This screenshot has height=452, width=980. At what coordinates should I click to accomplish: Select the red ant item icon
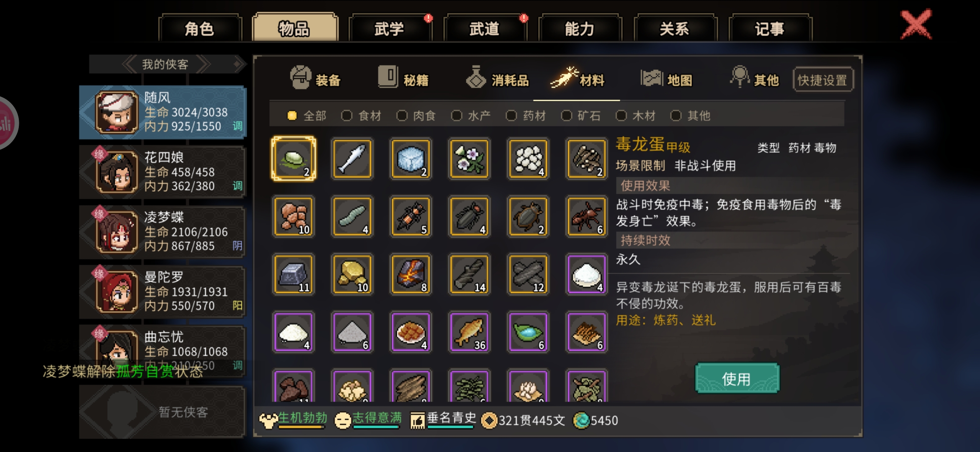pos(587,216)
